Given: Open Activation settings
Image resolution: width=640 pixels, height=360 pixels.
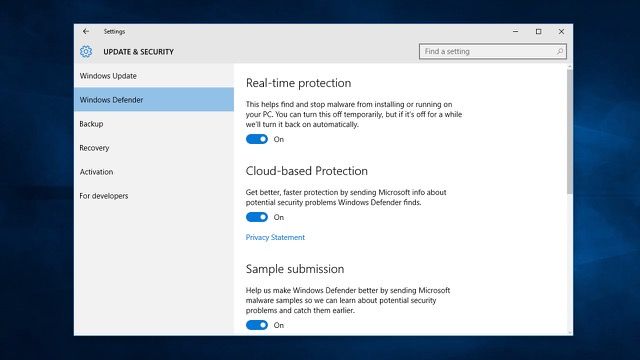Looking at the screenshot, I should [154, 172].
